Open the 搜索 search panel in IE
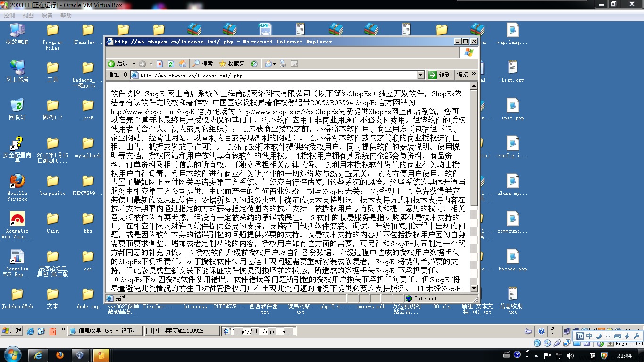Screen dimensions: 644x362 click(x=203, y=64)
